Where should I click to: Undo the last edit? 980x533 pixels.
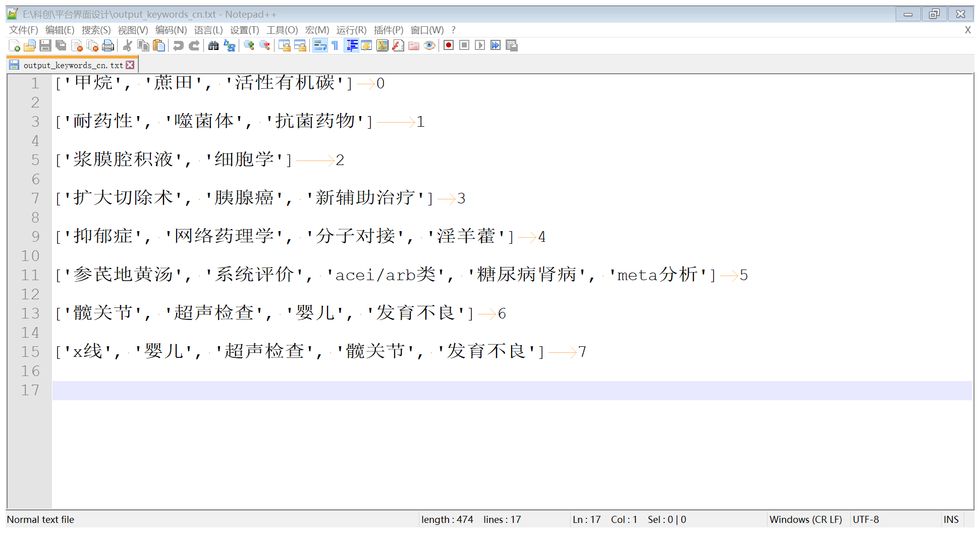click(178, 46)
